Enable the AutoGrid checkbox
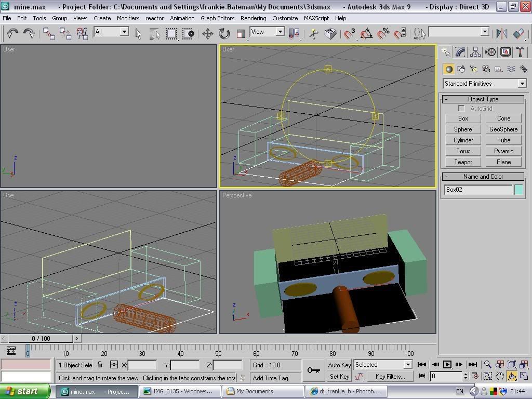The image size is (532, 399). point(461,108)
